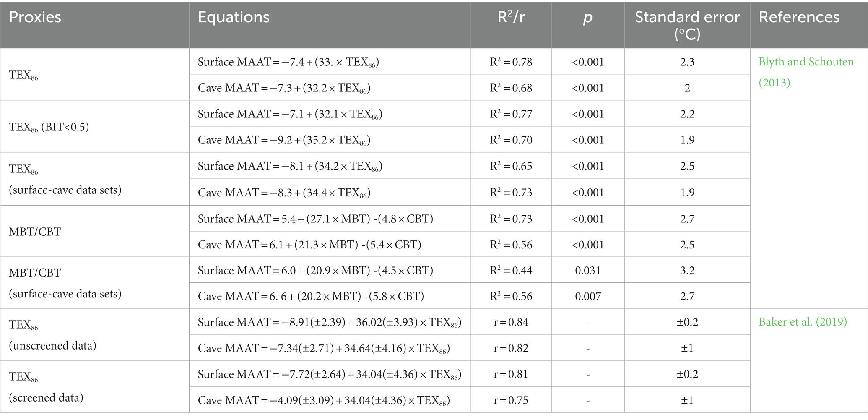Open the Baker et al. (2019) reference
The image size is (868, 420).
[x=803, y=322]
